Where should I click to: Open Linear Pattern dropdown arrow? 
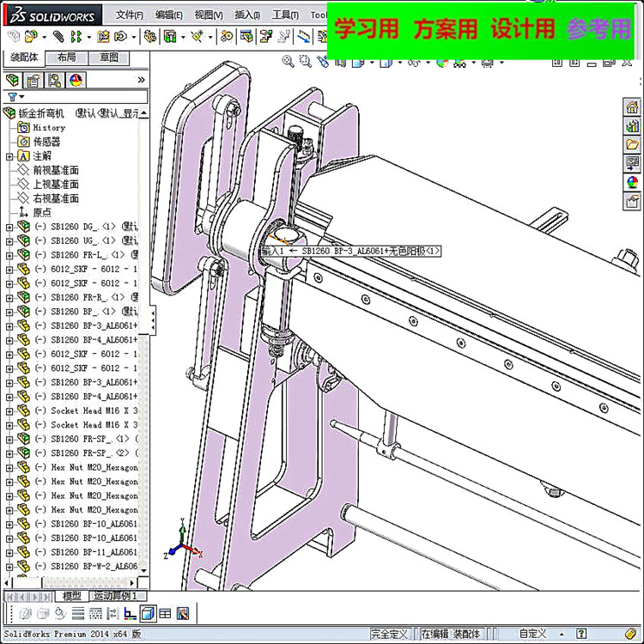(88, 38)
